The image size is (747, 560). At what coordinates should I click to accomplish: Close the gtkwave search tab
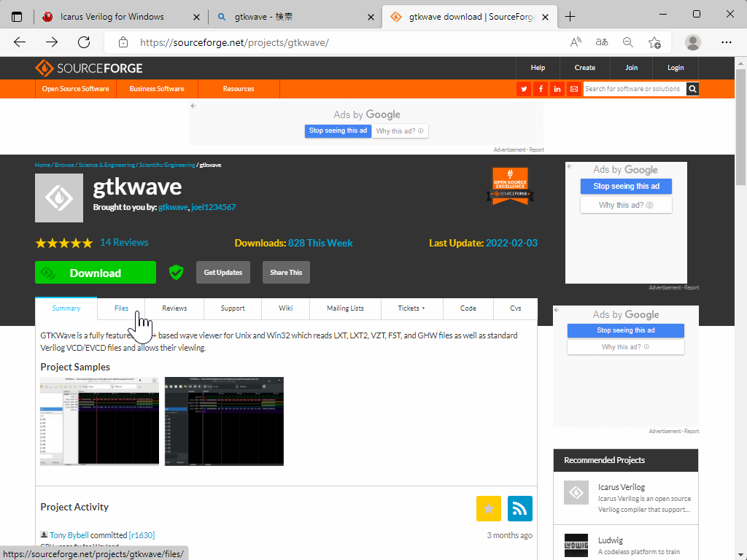[371, 17]
